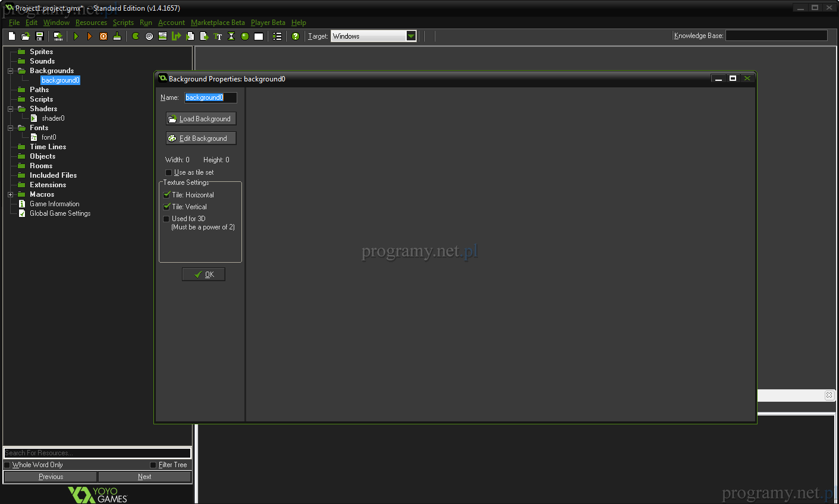This screenshot has width=839, height=504.
Task: Open the Target platform dropdown
Action: click(411, 36)
